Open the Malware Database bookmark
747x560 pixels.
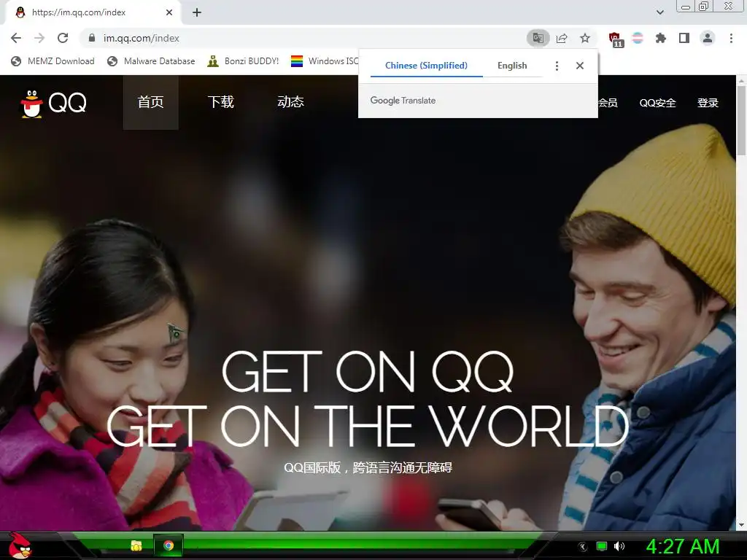(151, 61)
